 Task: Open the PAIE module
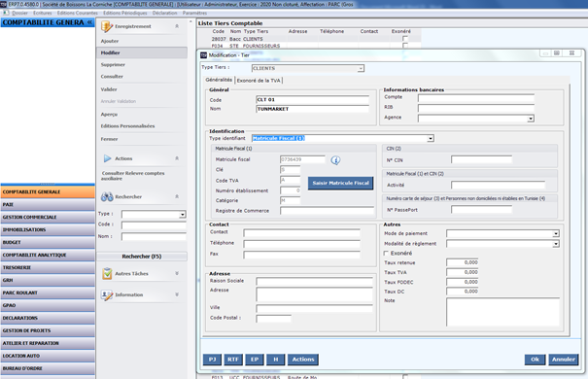[48, 205]
